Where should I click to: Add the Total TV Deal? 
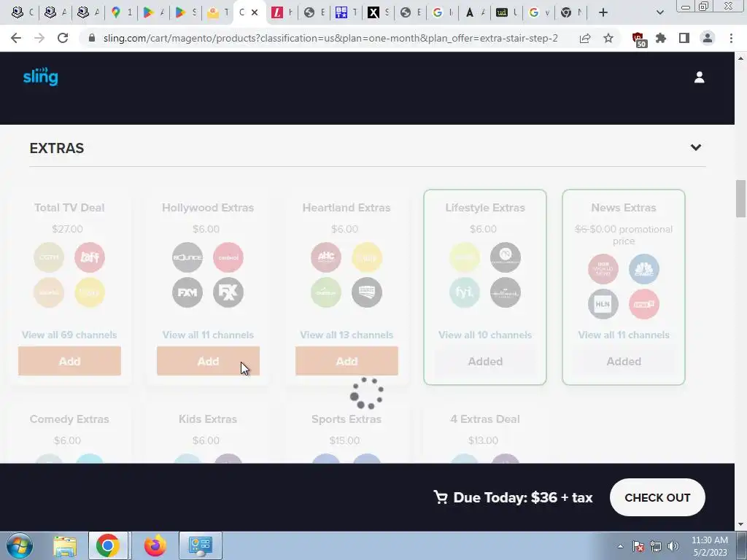[69, 361]
